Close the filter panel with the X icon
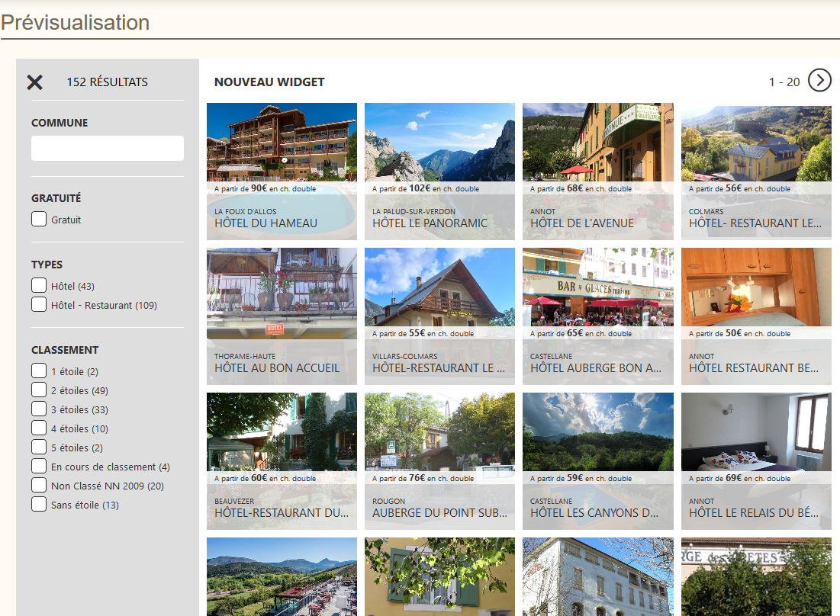The height and width of the screenshot is (616, 840). (35, 82)
